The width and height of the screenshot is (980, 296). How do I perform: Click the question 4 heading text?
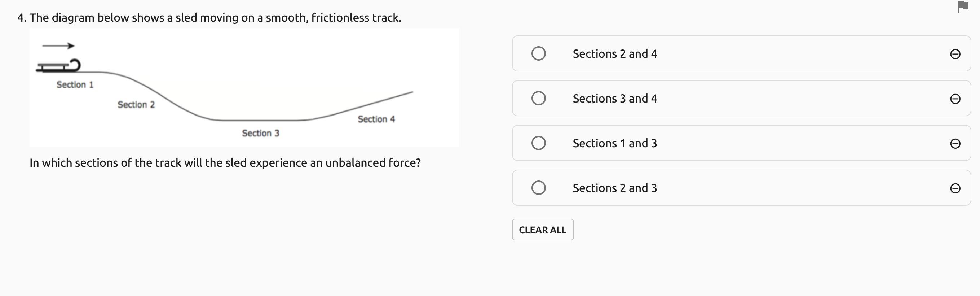209,18
